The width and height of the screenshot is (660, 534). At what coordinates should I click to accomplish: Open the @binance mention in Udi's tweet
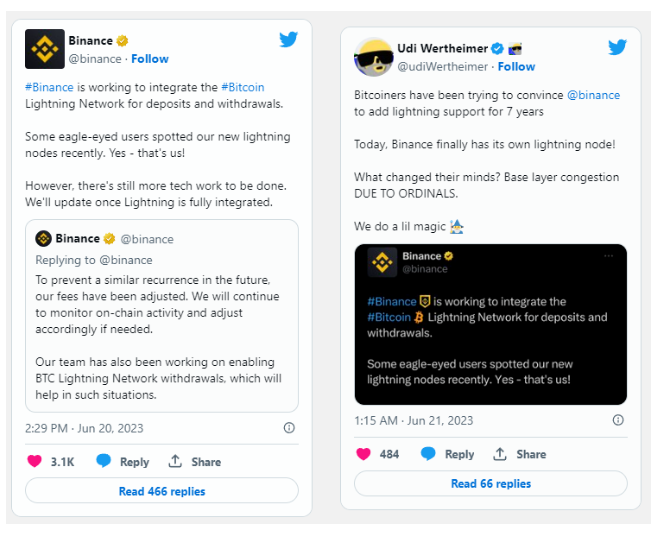tap(593, 95)
